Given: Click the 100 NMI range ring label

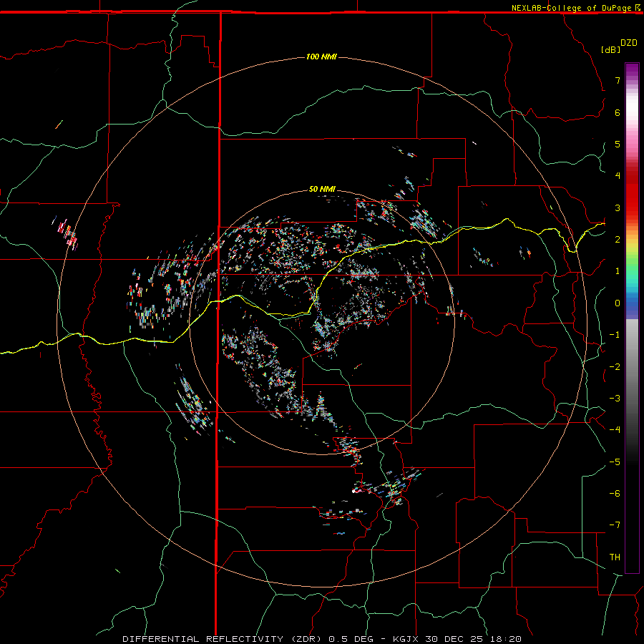Looking at the screenshot, I should pyautogui.click(x=321, y=57).
